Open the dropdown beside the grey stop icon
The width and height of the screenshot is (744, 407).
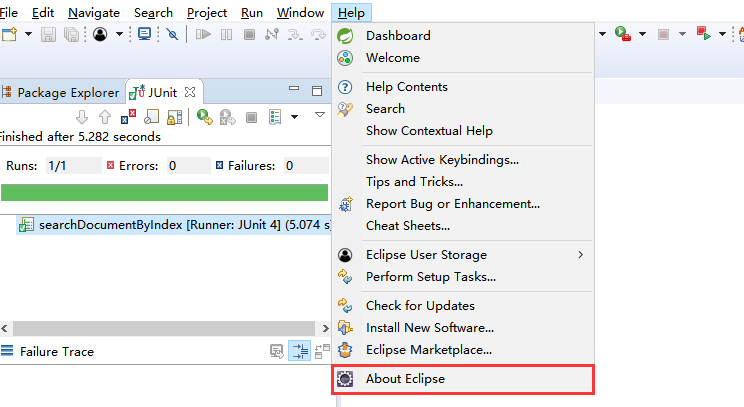[682, 34]
